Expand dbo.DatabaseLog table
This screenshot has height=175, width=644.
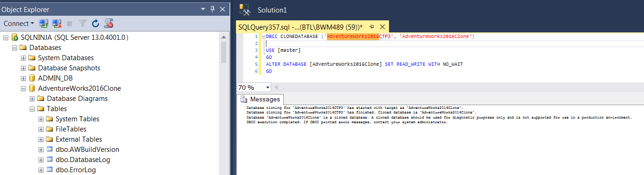(x=41, y=160)
